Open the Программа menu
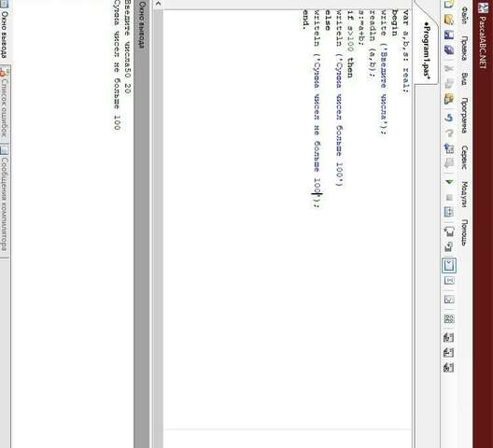Viewport: 493px width, 448px height. pyautogui.click(x=464, y=116)
